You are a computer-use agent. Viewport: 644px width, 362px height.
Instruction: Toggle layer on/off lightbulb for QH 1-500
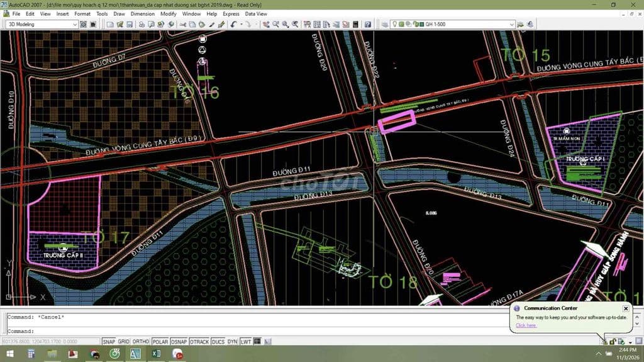394,25
